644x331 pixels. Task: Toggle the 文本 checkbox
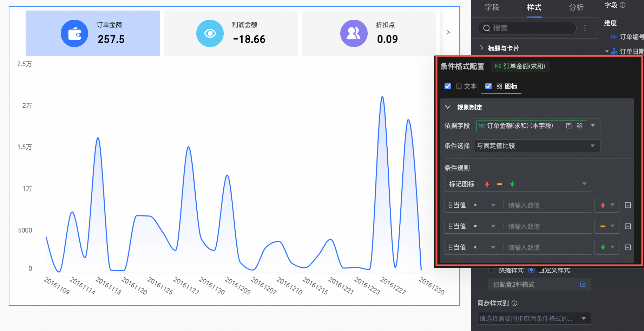coord(448,86)
